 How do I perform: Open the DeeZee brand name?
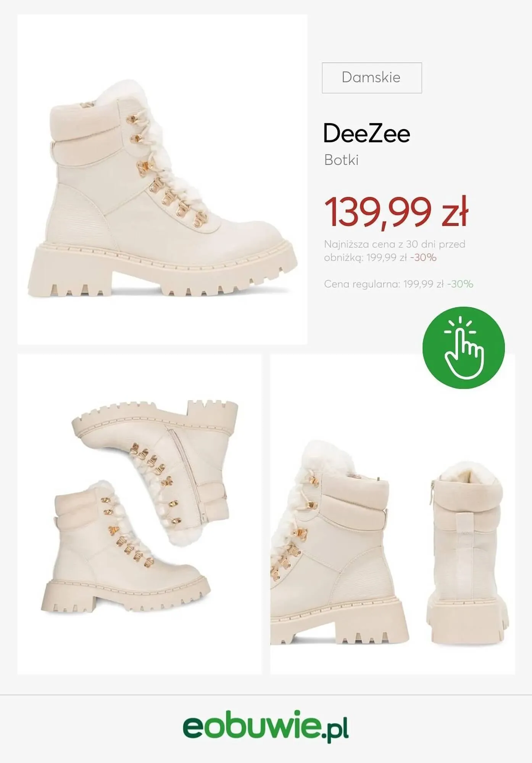coord(366,133)
